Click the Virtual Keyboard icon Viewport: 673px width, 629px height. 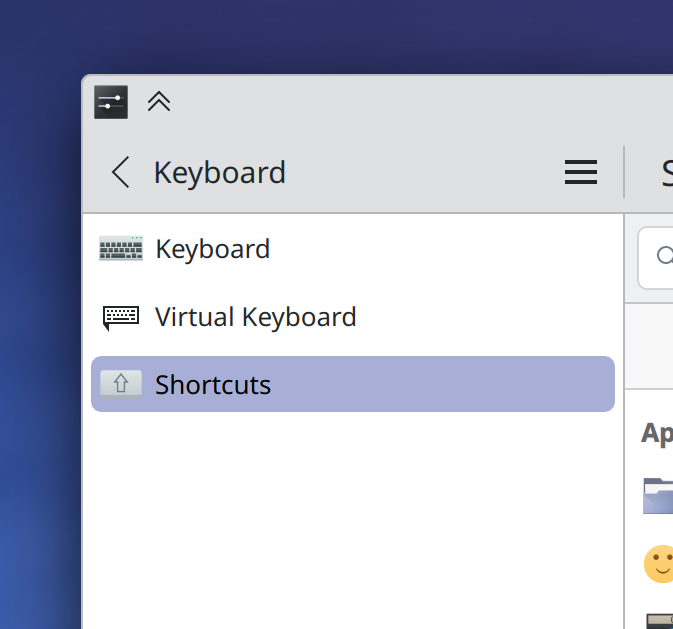121,317
